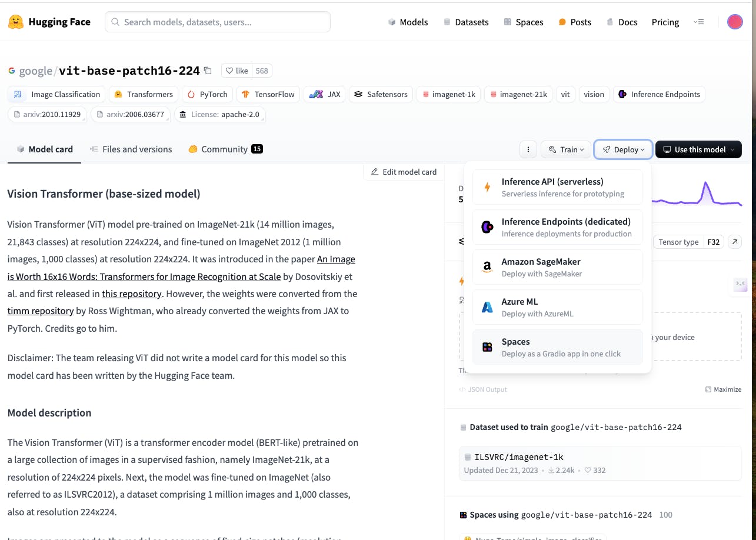Click the Spaces colorful squares icon
756x540 pixels.
coord(487,347)
